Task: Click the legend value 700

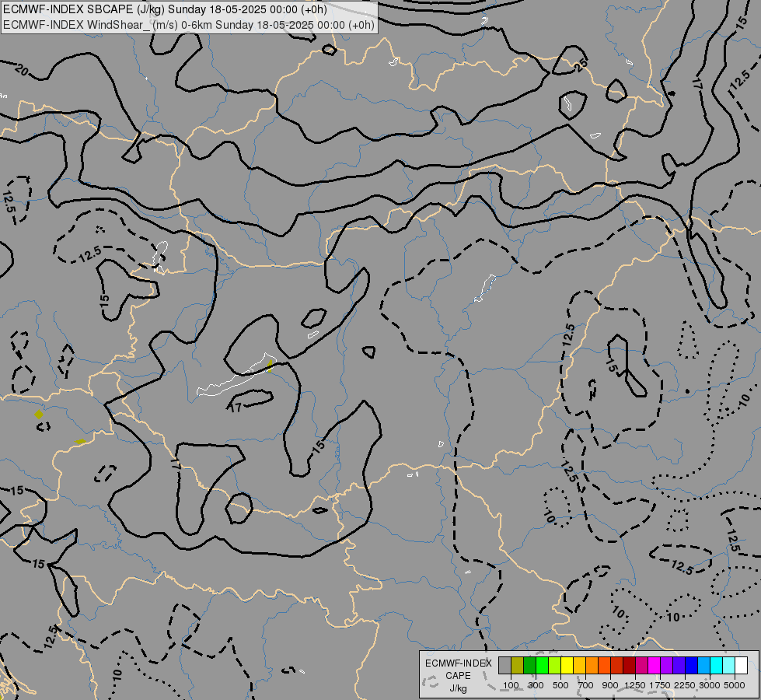Action: 586,685
